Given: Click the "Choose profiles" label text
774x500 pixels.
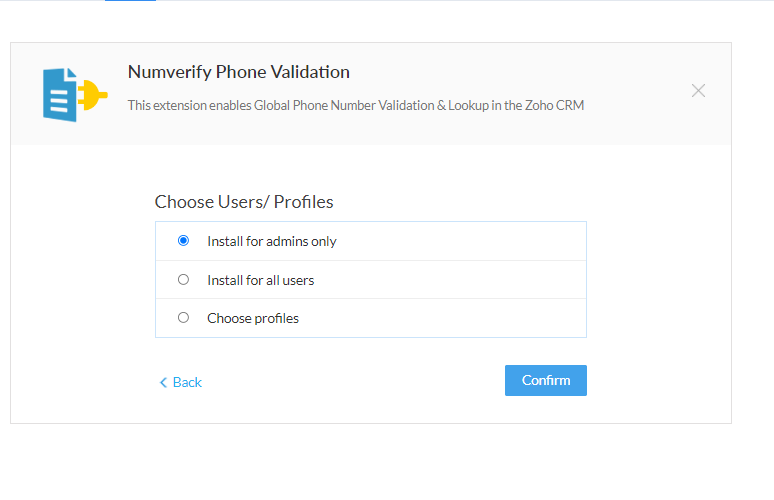Looking at the screenshot, I should point(253,318).
